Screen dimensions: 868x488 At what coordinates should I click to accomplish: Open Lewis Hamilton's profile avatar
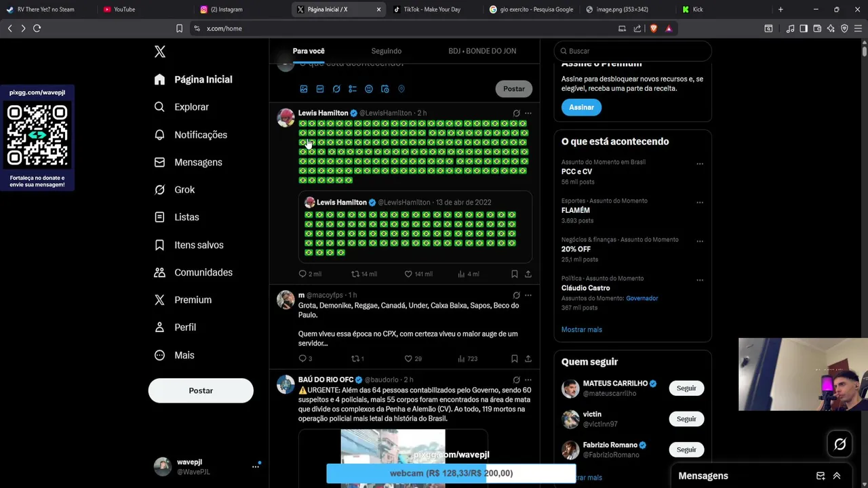click(x=285, y=118)
